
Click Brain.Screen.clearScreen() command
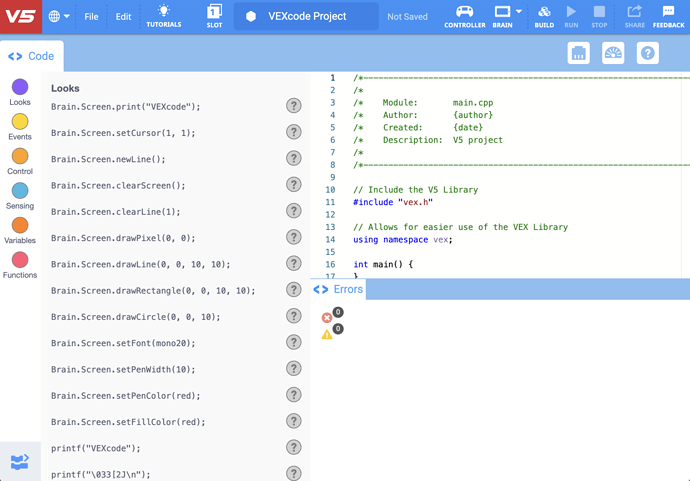(x=118, y=185)
